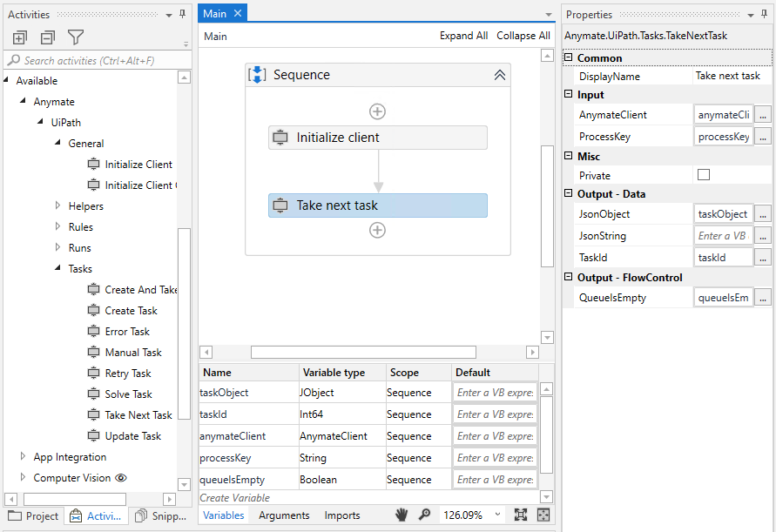Open expression editor for JsonObject
Image resolution: width=776 pixels, height=532 pixels.
point(763,214)
